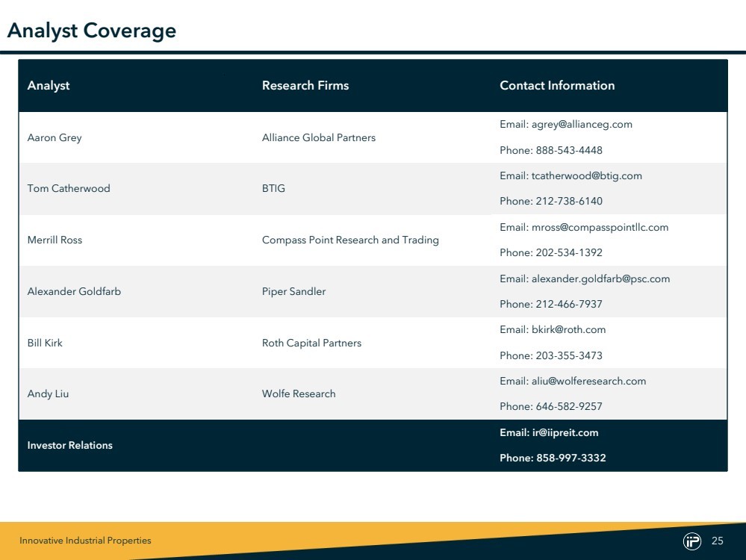Click email agrey@allianceg.com
This screenshot has width=746, height=560.
coord(582,125)
